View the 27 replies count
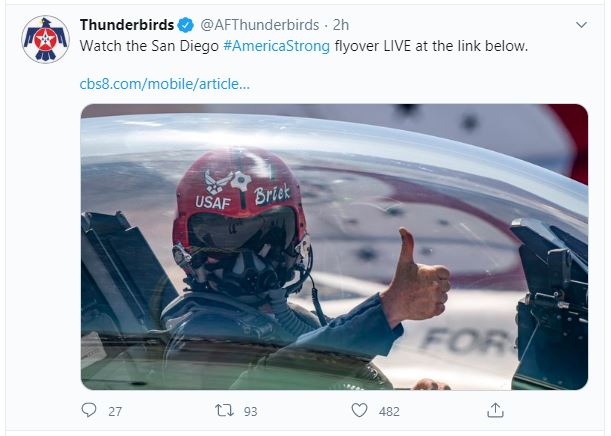This screenshot has width=611, height=436. (115, 411)
